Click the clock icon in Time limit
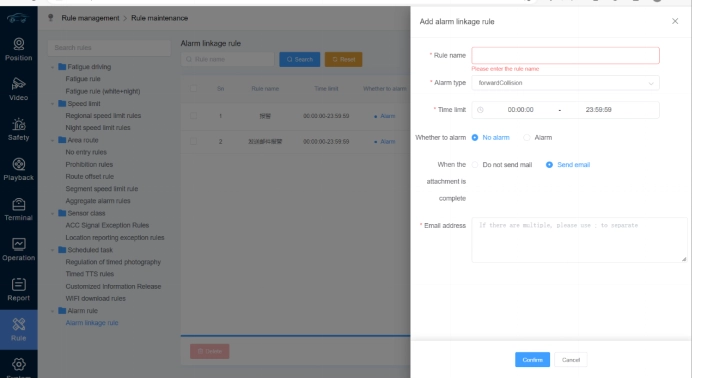Image resolution: width=702 pixels, height=379 pixels. pyautogui.click(x=480, y=110)
